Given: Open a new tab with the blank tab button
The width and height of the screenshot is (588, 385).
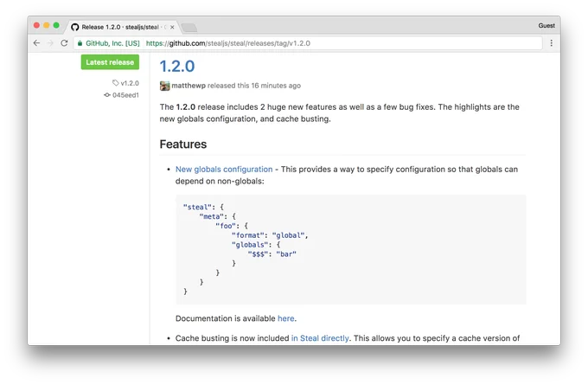Looking at the screenshot, I should (x=189, y=28).
